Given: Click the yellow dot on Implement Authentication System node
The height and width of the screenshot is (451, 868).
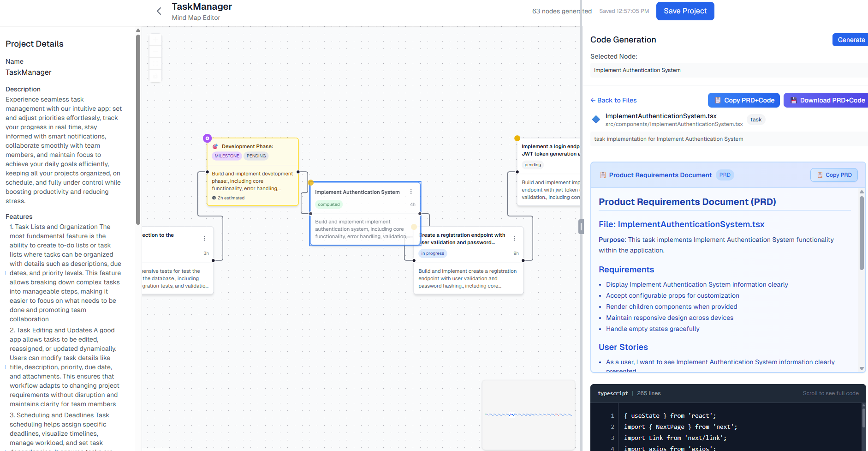Looking at the screenshot, I should coord(311,183).
